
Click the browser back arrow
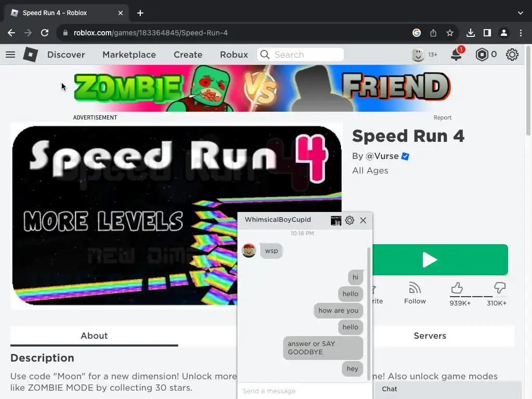coord(11,33)
